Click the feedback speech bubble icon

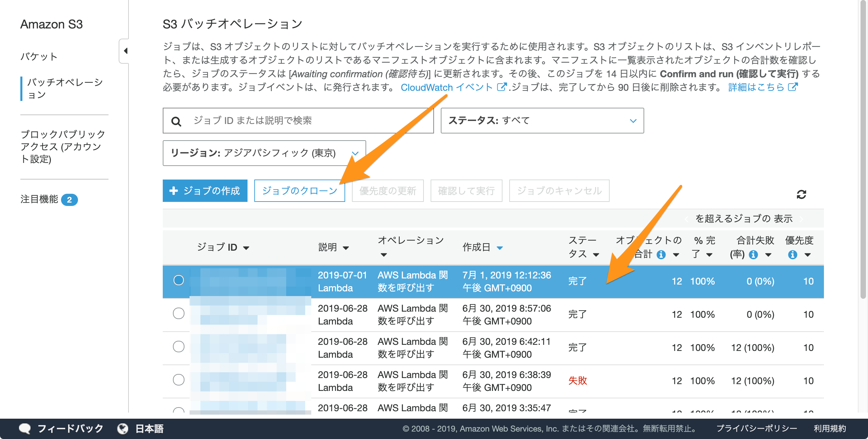[25, 428]
